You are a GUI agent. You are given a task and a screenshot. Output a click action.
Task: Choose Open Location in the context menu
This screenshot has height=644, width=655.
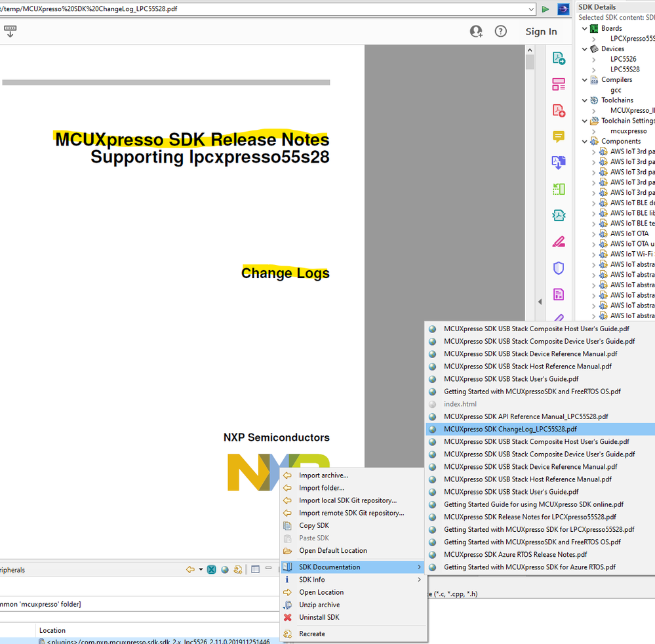click(x=353, y=592)
